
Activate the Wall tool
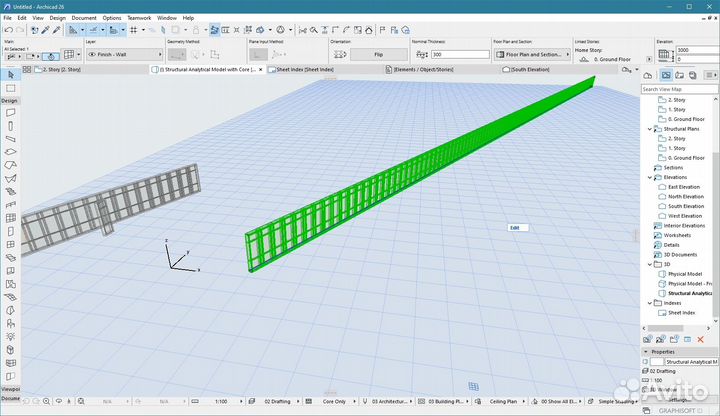tap(11, 112)
